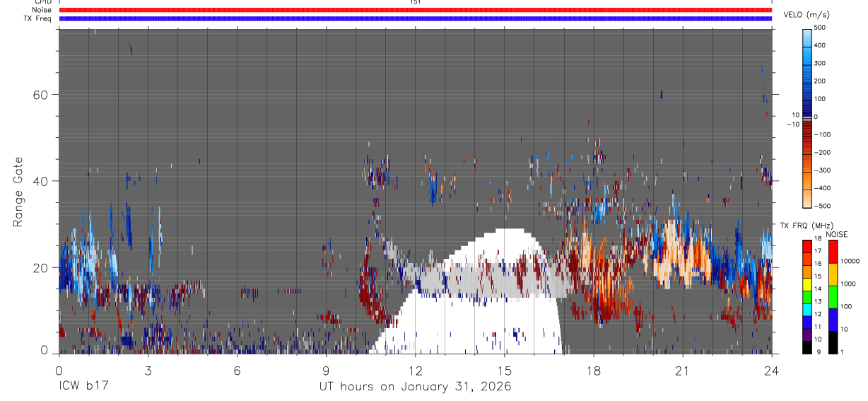Click the red top segment of NOISE colorbar

[832, 252]
